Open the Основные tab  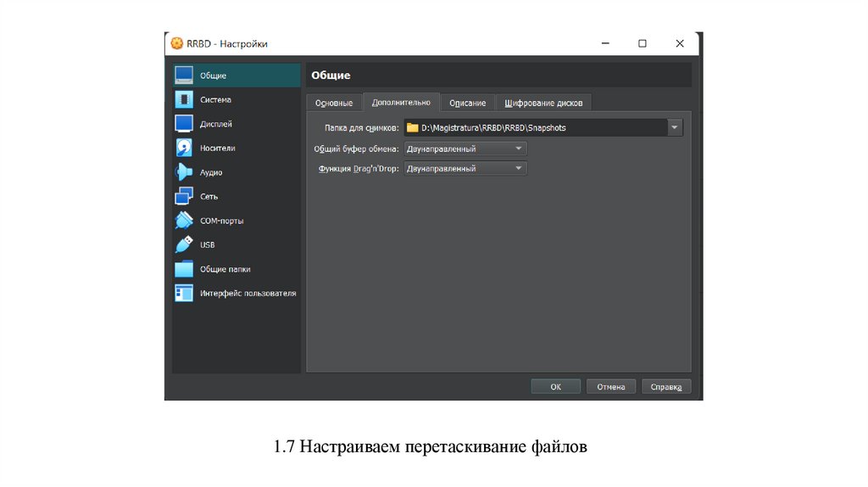(x=334, y=103)
